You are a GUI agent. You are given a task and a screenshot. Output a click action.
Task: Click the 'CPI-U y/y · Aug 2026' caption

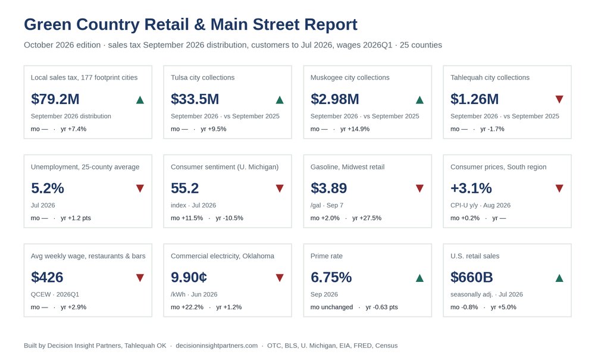click(480, 205)
